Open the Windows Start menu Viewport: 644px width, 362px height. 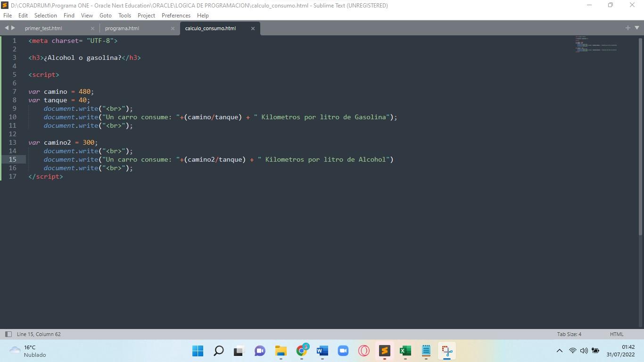tap(198, 351)
